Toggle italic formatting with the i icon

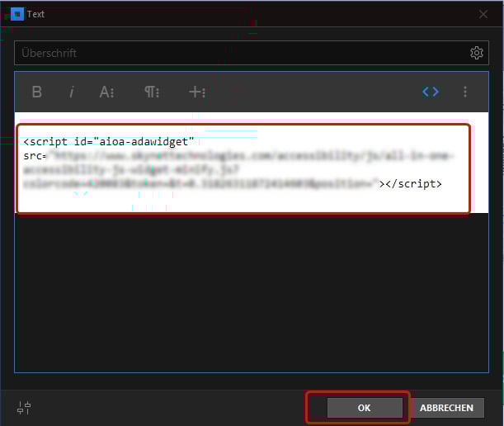(72, 92)
